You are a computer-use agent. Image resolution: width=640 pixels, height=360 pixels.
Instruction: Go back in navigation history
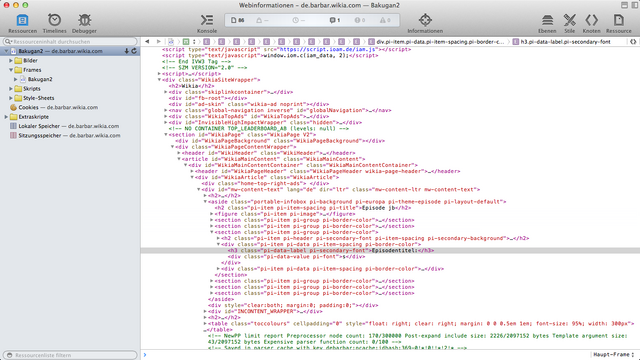(x=147, y=42)
